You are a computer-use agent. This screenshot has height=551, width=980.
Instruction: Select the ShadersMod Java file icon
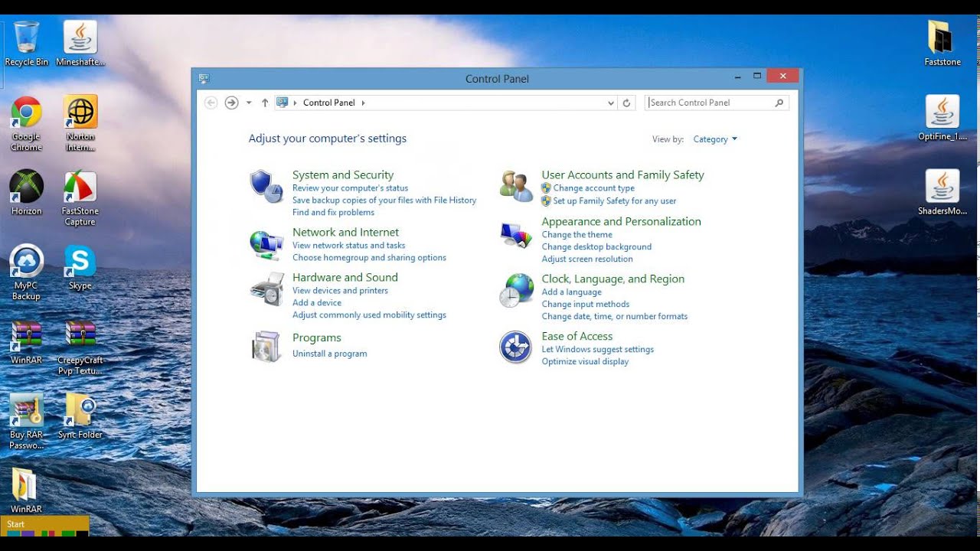pos(942,193)
